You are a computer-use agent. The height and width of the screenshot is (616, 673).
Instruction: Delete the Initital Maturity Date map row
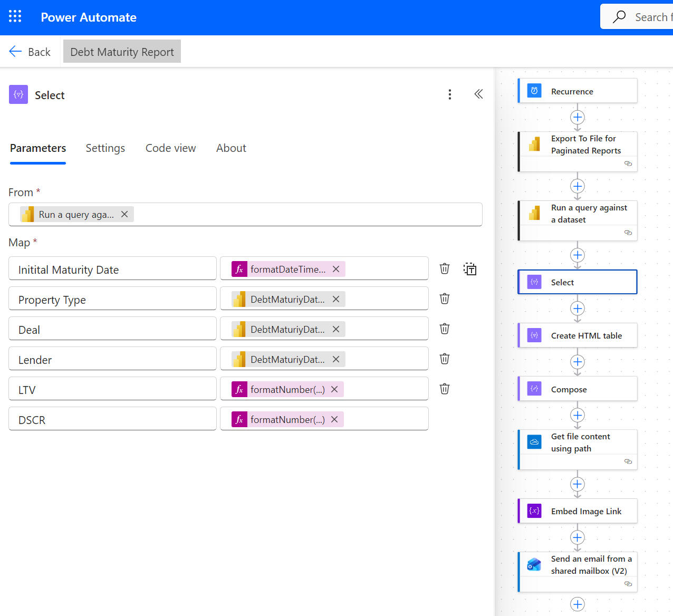(445, 269)
